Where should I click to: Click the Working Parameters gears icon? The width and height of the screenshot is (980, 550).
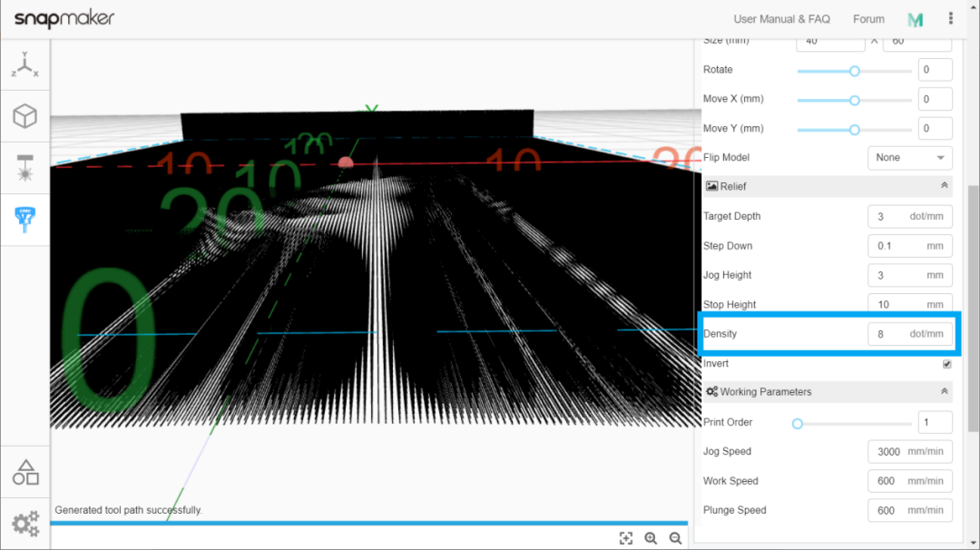point(711,392)
